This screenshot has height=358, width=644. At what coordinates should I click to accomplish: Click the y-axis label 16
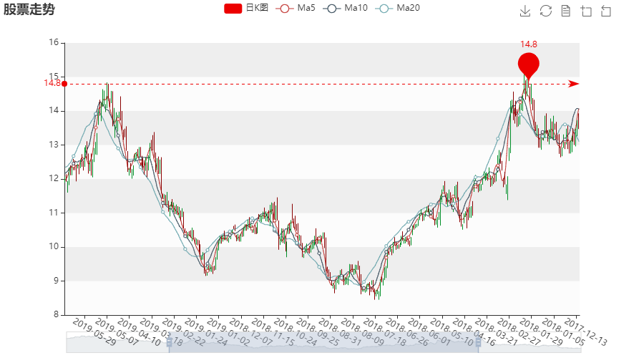(54, 42)
